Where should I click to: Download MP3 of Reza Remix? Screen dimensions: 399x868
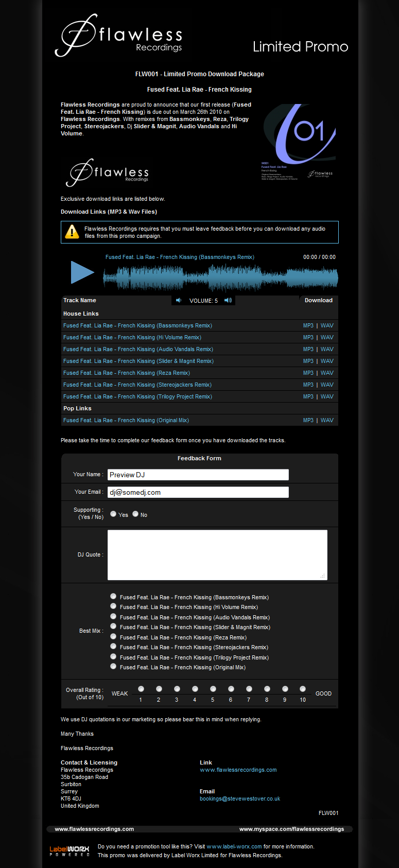click(x=308, y=373)
